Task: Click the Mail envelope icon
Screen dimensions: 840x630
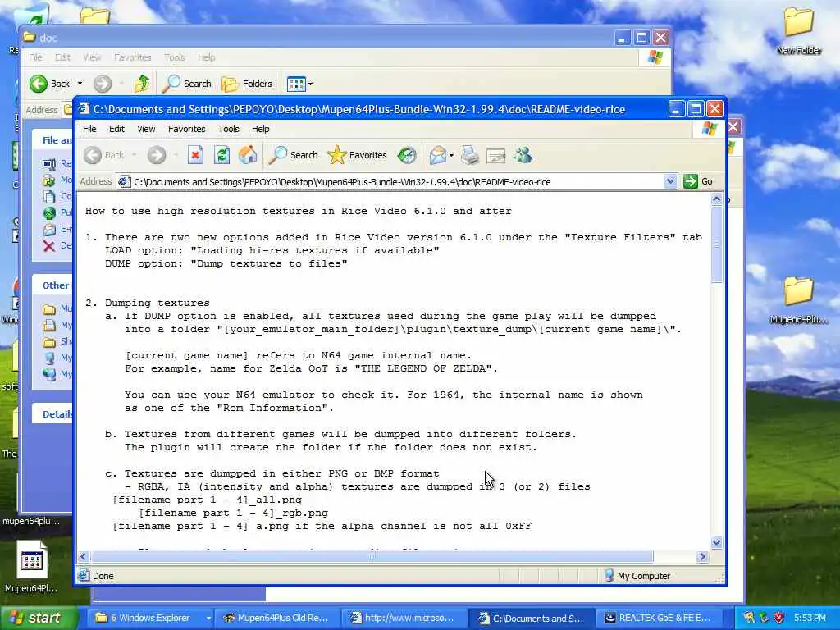Action: (x=438, y=155)
